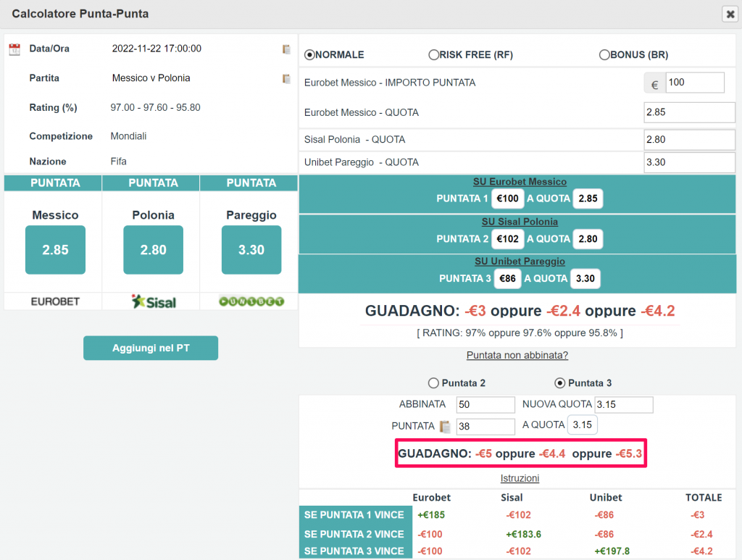Click the +€197.8 Unibet result cell
The width and height of the screenshot is (742, 560).
(x=612, y=551)
